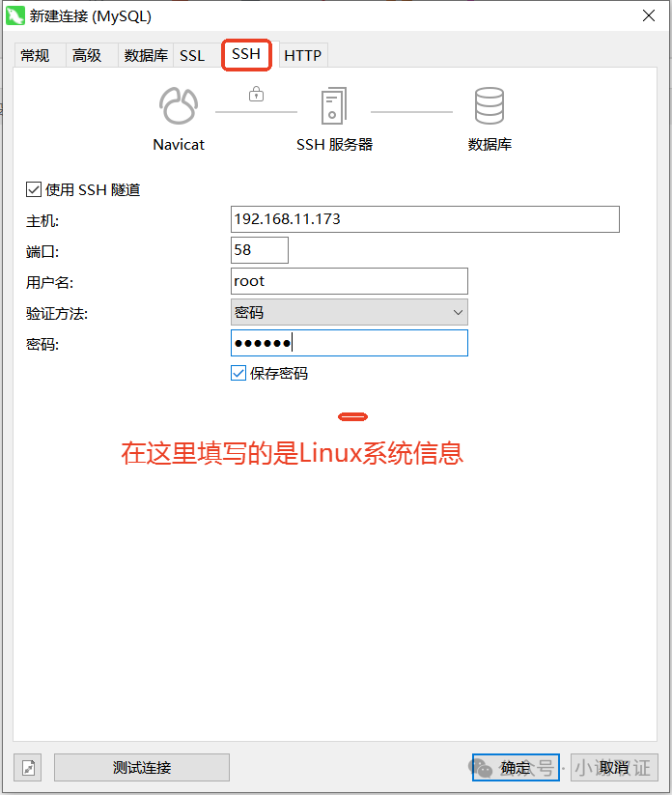Open the 验证方法 dropdown
672x795 pixels.
[350, 312]
